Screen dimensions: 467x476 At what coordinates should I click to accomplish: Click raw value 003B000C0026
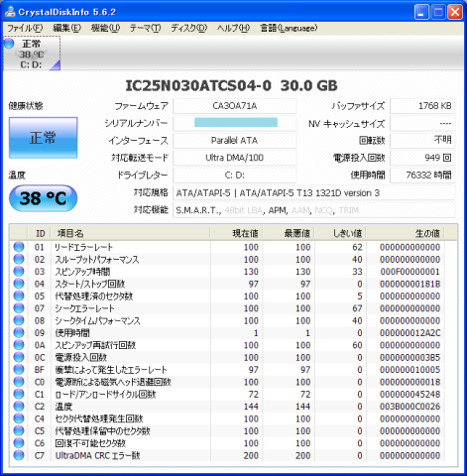[409, 407]
